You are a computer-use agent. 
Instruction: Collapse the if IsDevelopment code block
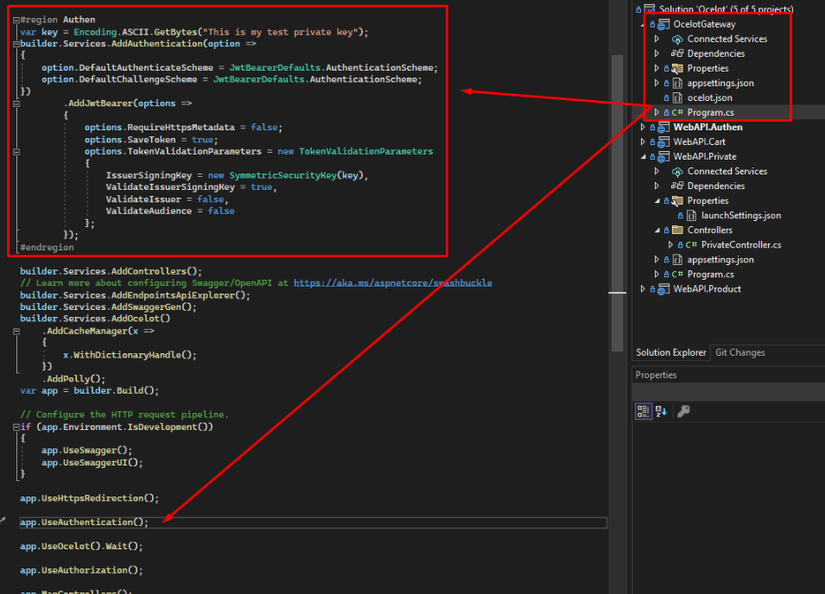(16, 427)
